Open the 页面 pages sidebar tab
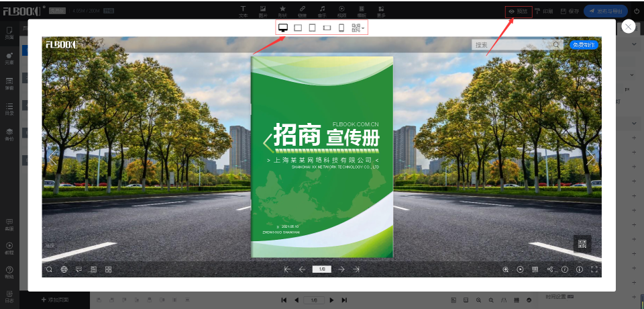This screenshot has height=309, width=644. 9,33
